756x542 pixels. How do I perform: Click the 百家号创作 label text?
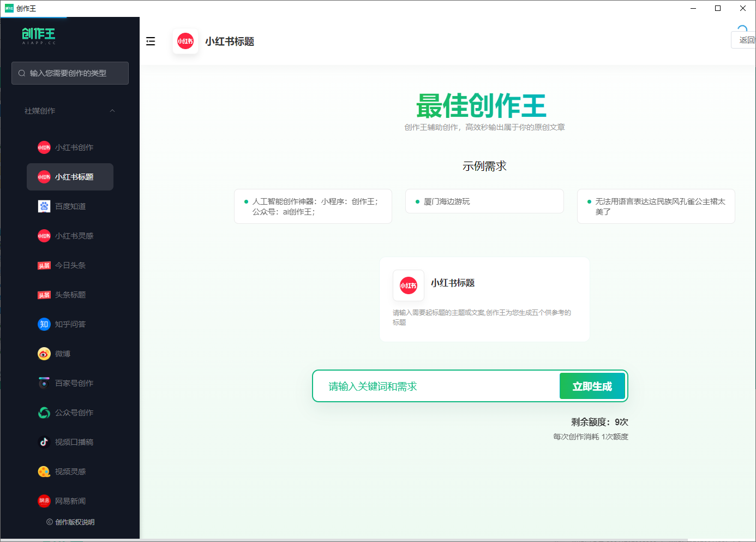pyautogui.click(x=74, y=383)
